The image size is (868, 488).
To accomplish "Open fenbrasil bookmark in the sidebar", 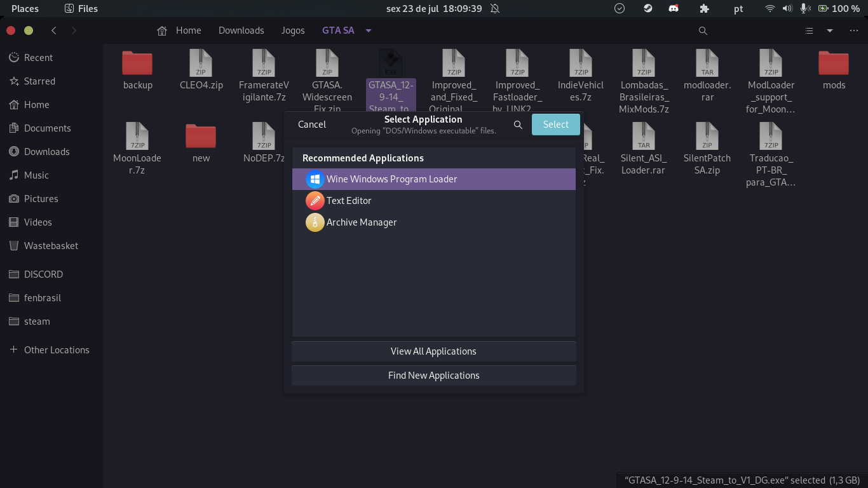I will tap(51, 298).
